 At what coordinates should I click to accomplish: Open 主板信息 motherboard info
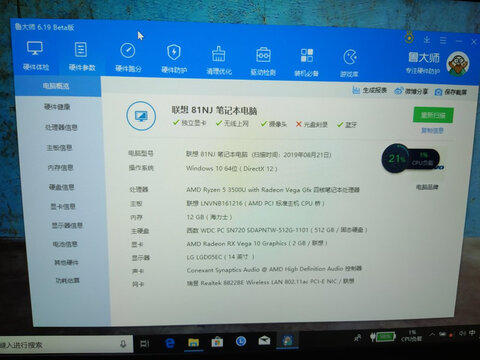(x=59, y=147)
